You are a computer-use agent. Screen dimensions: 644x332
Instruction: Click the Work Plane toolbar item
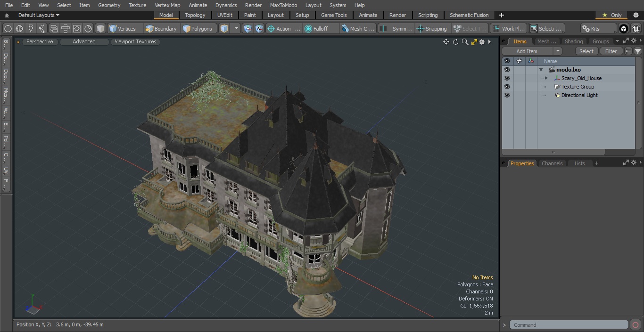pos(508,29)
